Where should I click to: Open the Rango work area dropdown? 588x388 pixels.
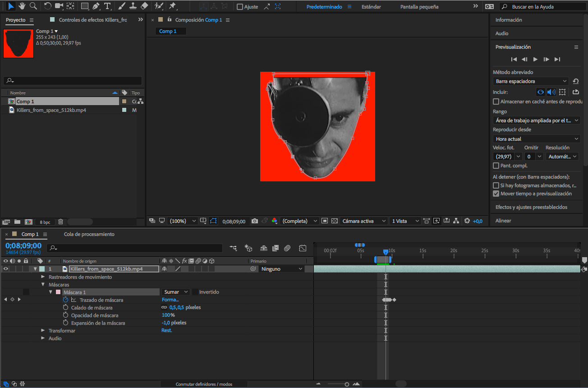(x=537, y=120)
